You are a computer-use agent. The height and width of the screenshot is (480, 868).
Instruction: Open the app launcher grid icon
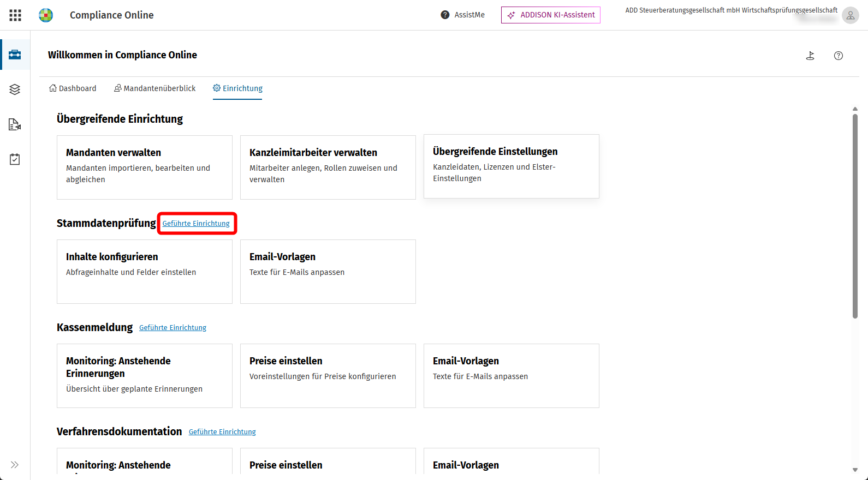pos(15,15)
